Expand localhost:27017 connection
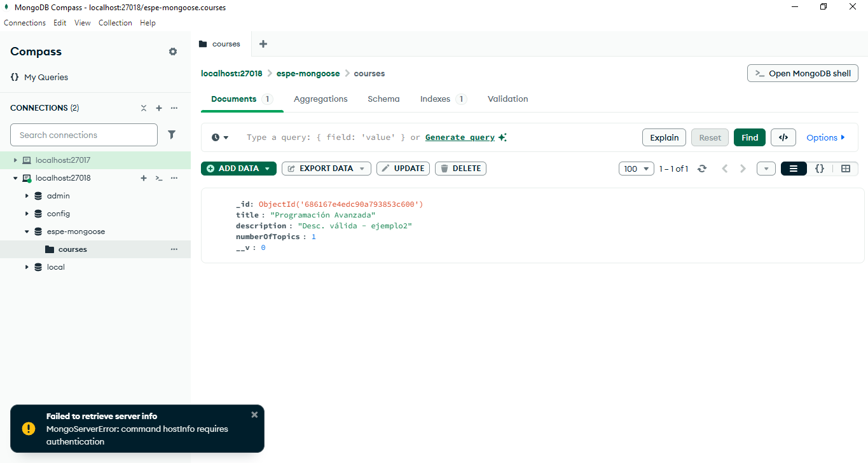Screen dimensions: 868x463 pyautogui.click(x=15, y=160)
